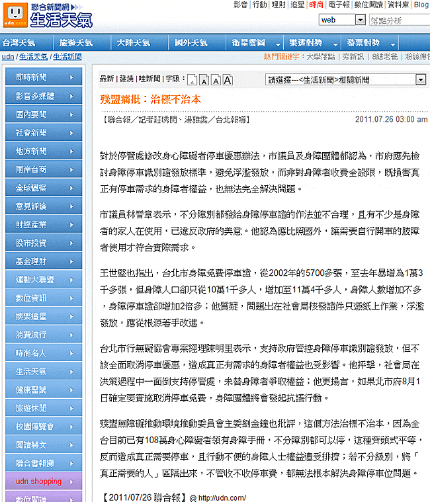Expand the 衛星雲圖 menu arrow

click(x=278, y=44)
